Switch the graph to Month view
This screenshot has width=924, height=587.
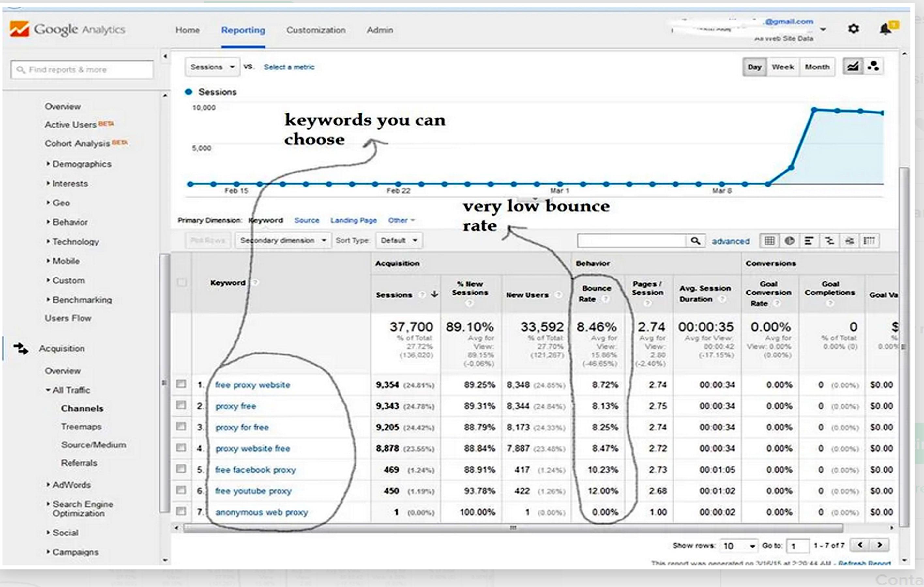click(x=817, y=67)
